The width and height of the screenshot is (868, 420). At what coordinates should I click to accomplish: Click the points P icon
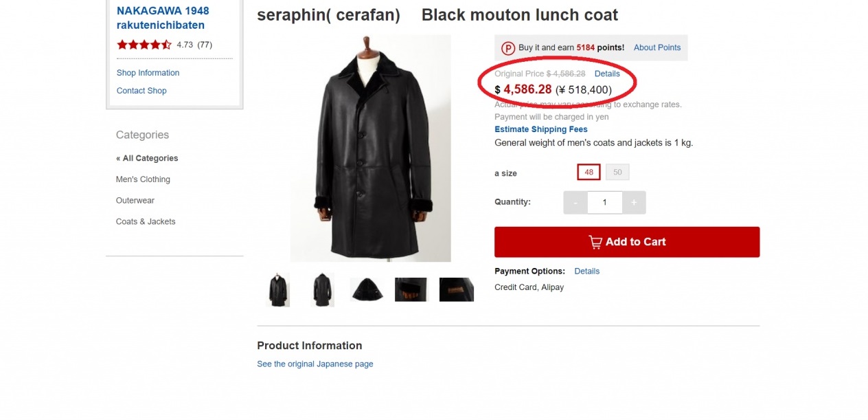[508, 48]
